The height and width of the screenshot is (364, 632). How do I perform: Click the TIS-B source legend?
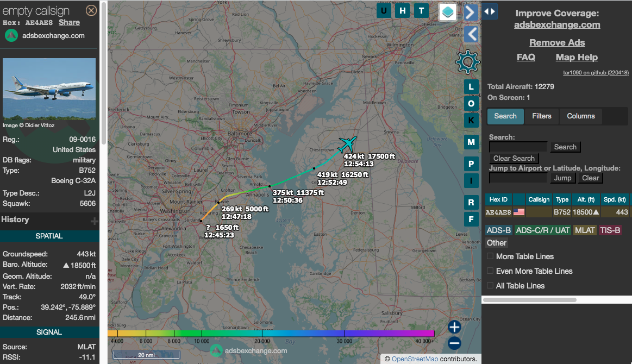point(610,230)
